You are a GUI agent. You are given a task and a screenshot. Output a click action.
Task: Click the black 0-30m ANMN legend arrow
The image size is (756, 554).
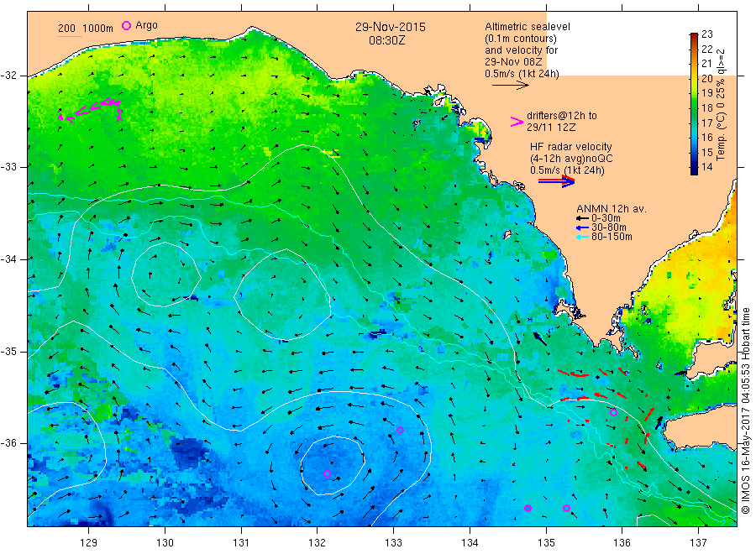582,218
